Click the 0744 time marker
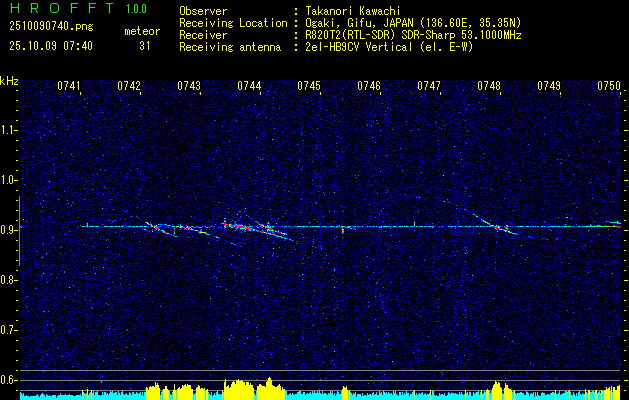The height and width of the screenshot is (400, 629). pos(249,87)
